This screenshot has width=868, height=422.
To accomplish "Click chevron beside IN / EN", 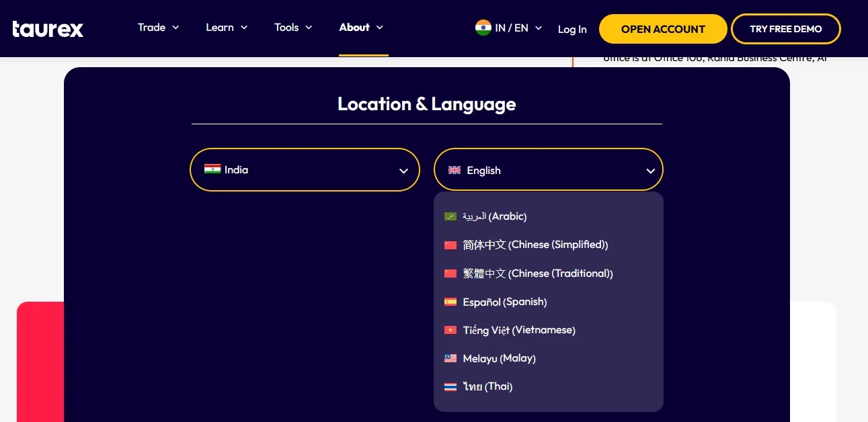I will 538,28.
